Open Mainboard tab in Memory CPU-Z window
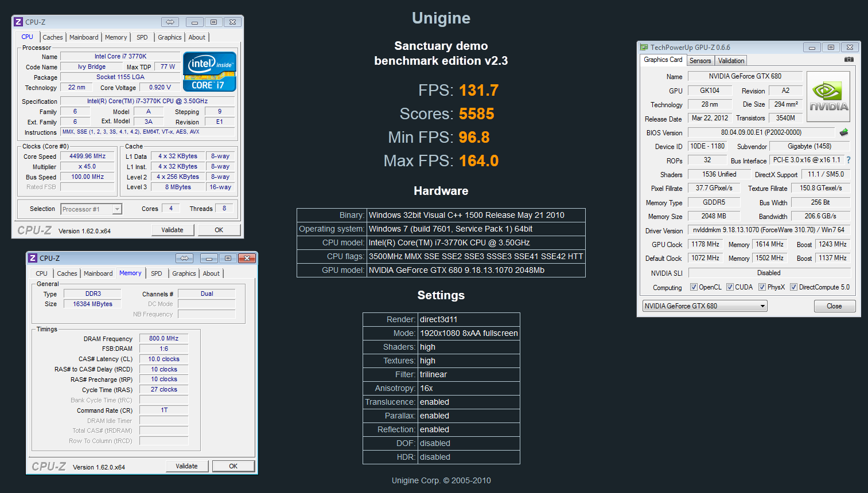Viewport: 868px width, 493px height. click(x=98, y=273)
